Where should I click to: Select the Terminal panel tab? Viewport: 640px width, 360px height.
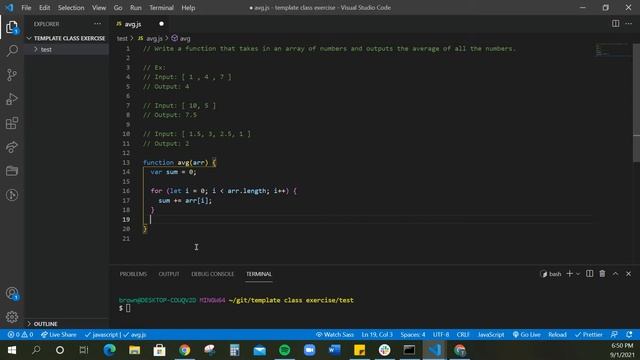pyautogui.click(x=259, y=274)
